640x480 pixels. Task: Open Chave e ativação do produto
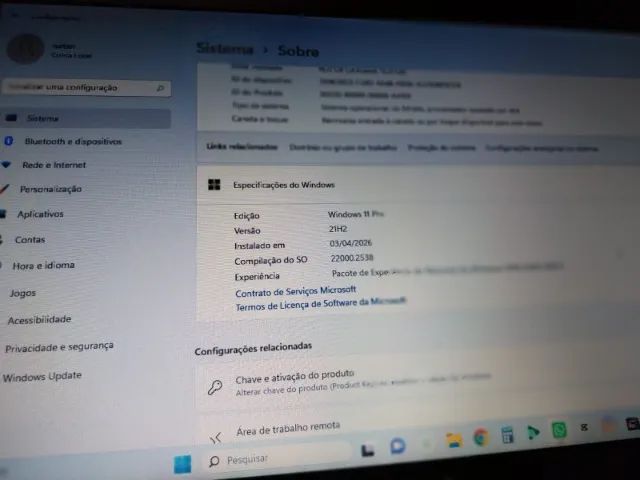[295, 377]
